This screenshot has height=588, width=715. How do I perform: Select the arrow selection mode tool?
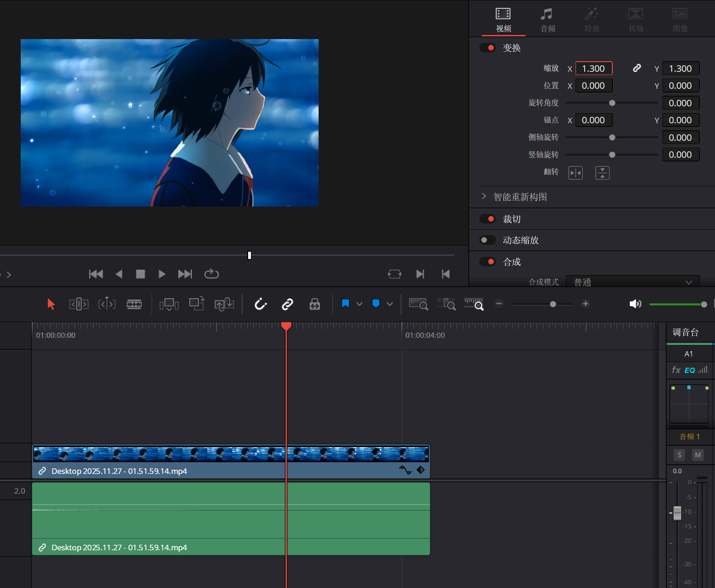(x=51, y=304)
